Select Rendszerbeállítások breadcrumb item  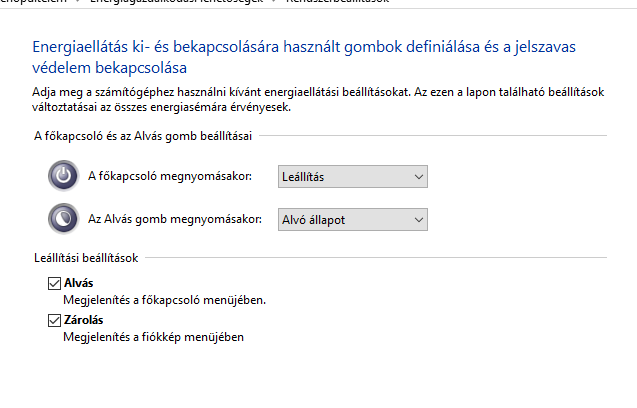point(337,1)
